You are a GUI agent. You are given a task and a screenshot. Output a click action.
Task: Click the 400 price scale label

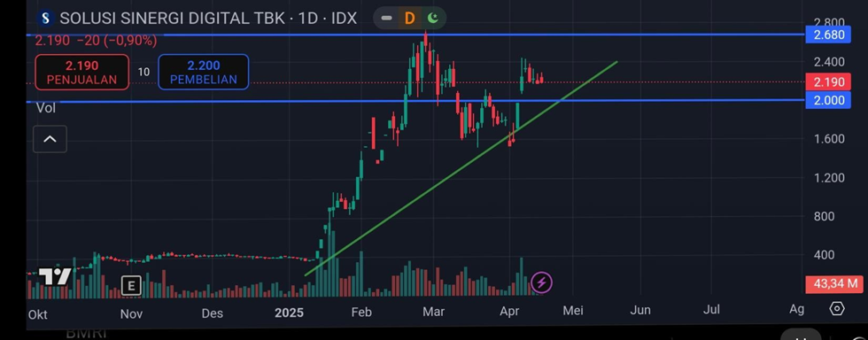(825, 255)
